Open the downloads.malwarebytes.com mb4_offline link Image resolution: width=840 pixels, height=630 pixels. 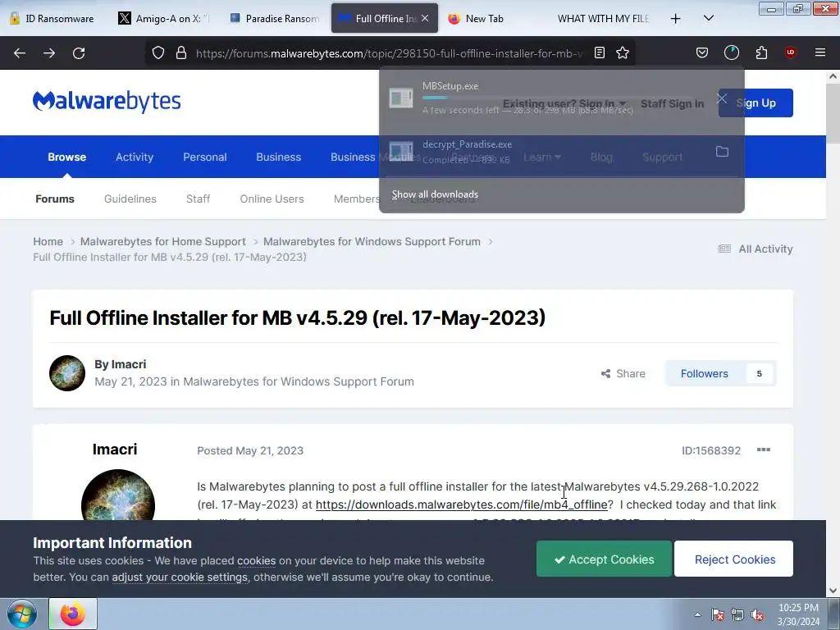461,504
